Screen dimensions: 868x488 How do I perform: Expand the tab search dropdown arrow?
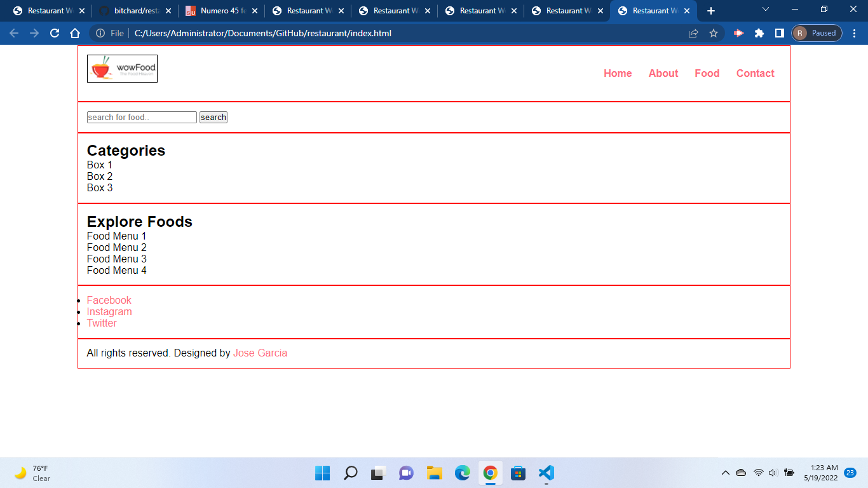765,10
